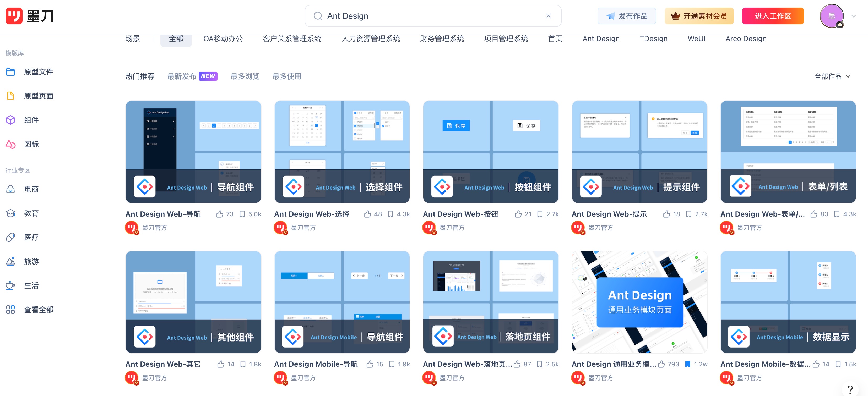Click the 墨刀 logo icon

click(x=14, y=16)
